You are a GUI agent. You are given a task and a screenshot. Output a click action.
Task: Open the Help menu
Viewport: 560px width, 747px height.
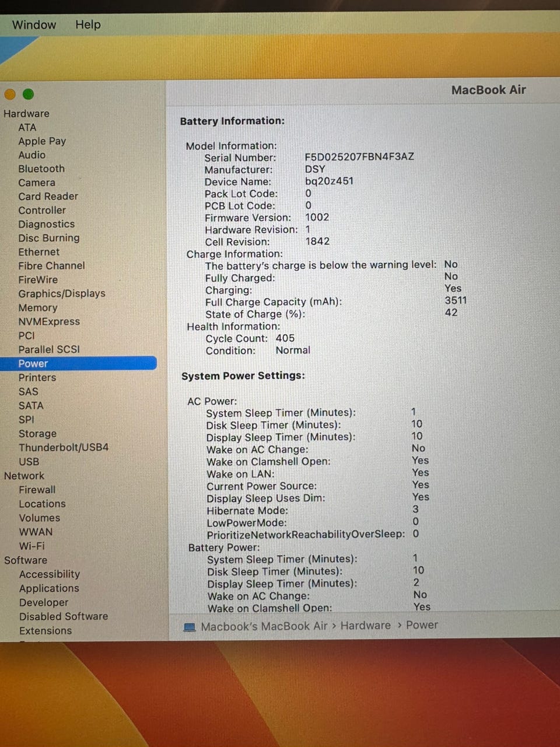tap(88, 25)
